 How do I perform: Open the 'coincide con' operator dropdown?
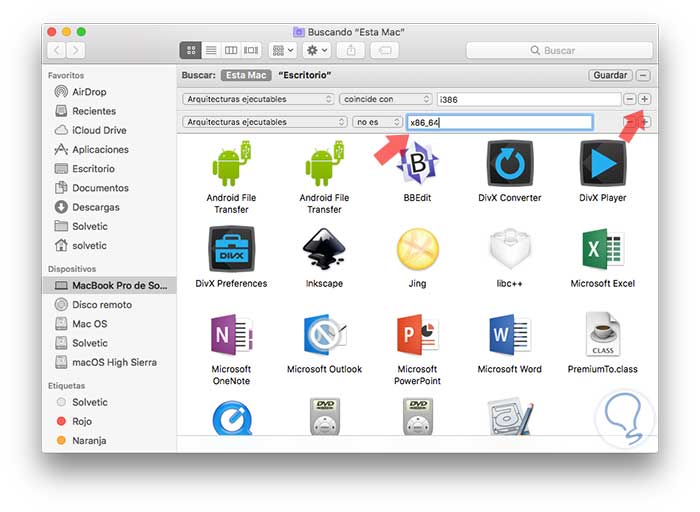click(385, 99)
